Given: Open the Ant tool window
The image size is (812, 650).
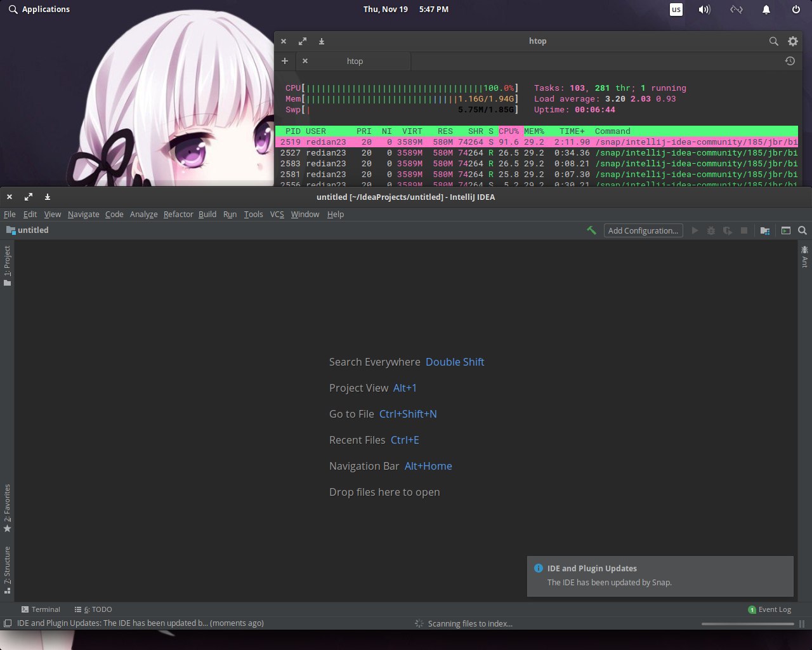Looking at the screenshot, I should (x=804, y=256).
